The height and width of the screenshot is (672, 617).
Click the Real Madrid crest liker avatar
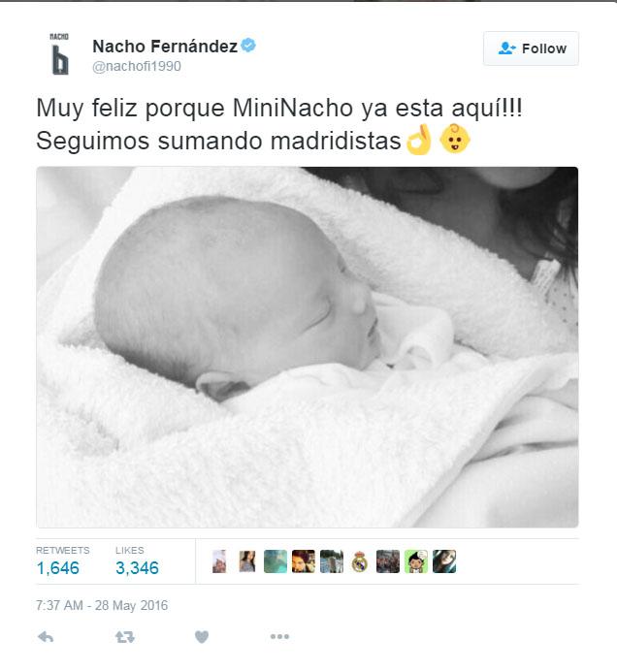(359, 561)
